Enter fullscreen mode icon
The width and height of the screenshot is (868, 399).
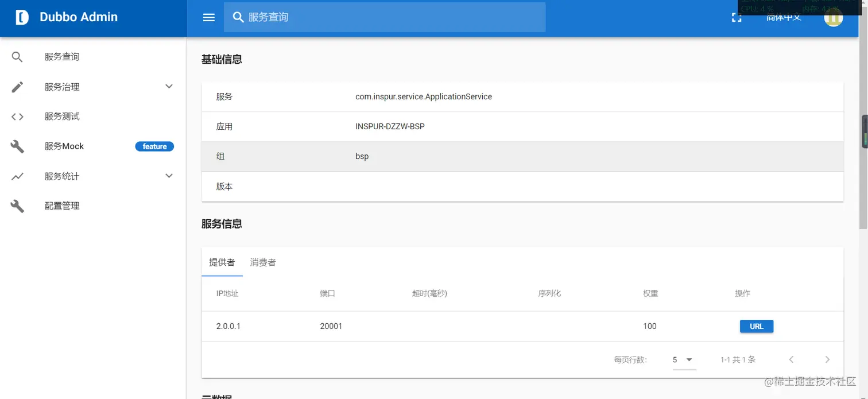tap(737, 17)
